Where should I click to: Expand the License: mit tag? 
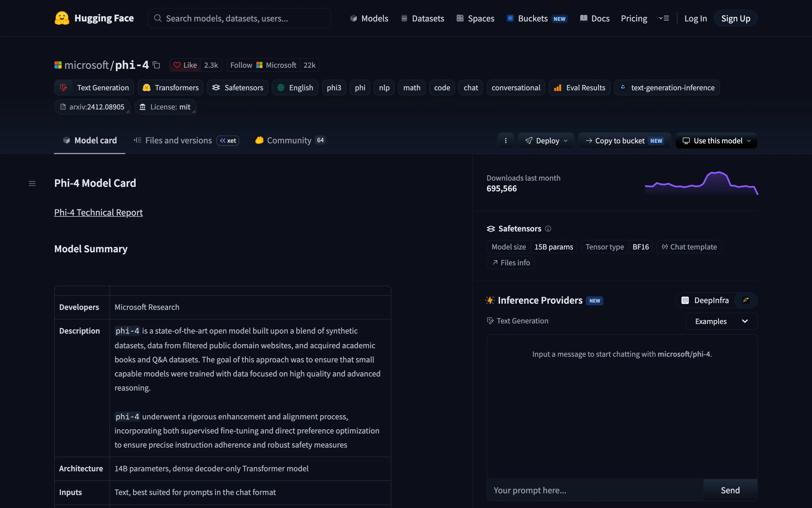click(x=166, y=107)
